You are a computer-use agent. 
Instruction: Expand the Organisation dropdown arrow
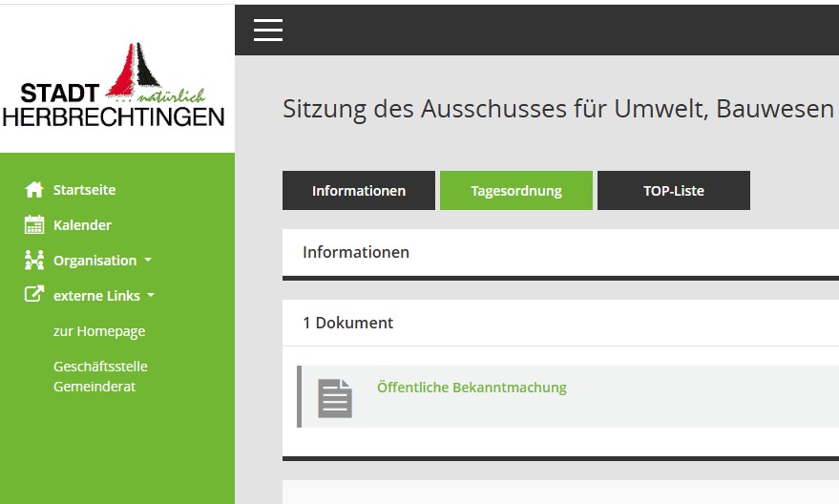148,261
